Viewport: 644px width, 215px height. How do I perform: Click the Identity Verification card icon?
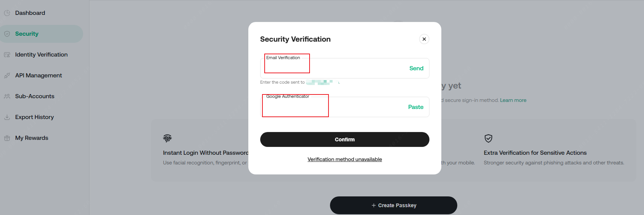pyautogui.click(x=7, y=55)
